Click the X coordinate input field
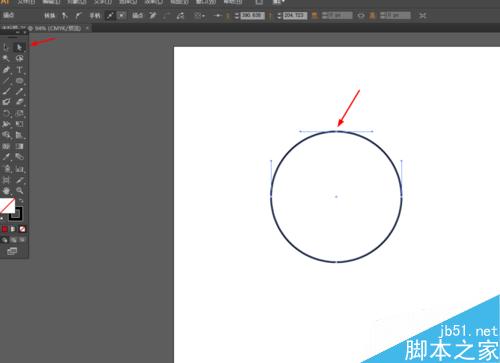Viewport: 500px width, 363px height. click(x=252, y=16)
